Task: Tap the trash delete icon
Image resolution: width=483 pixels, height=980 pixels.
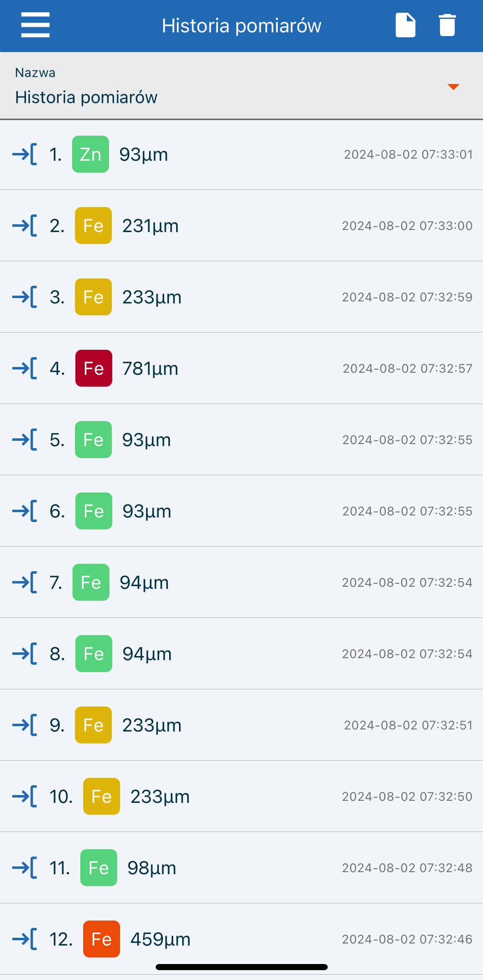Action: (447, 25)
